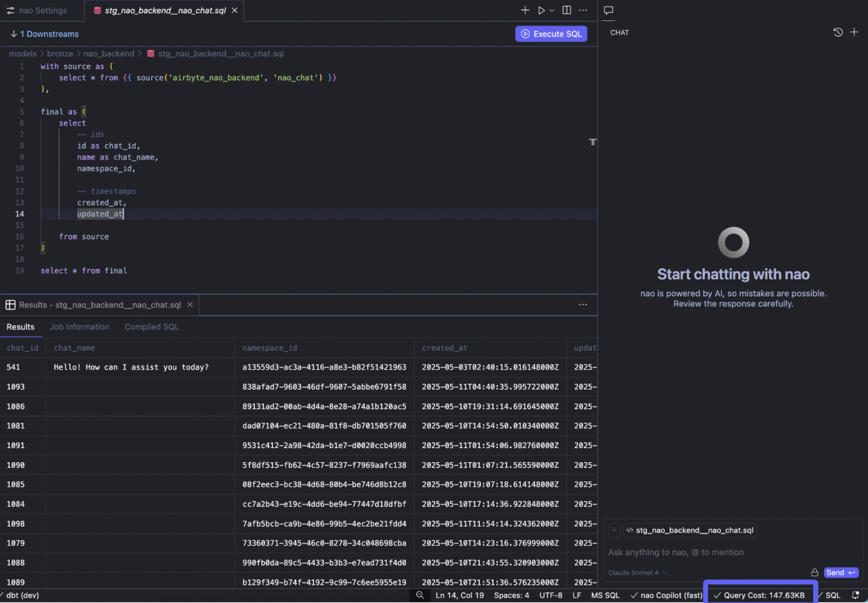Image resolution: width=868 pixels, height=603 pixels.
Task: Change indentation via Spaces: 4
Action: (x=512, y=595)
